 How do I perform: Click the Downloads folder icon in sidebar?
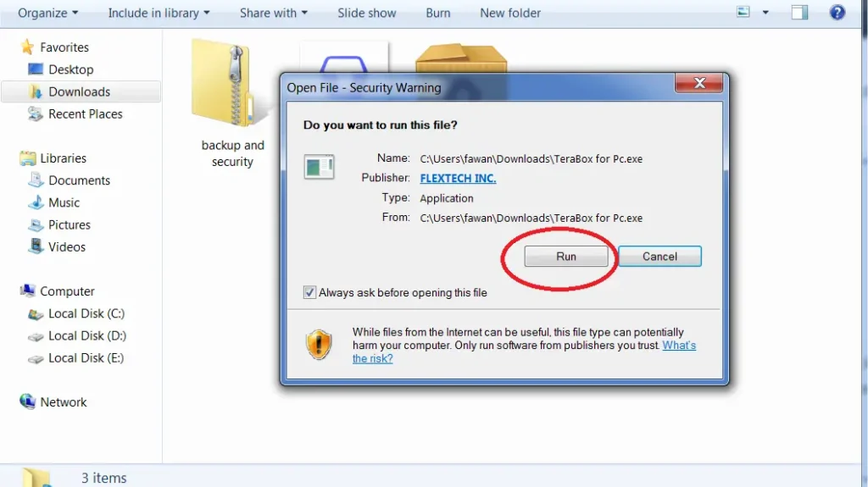pos(36,91)
